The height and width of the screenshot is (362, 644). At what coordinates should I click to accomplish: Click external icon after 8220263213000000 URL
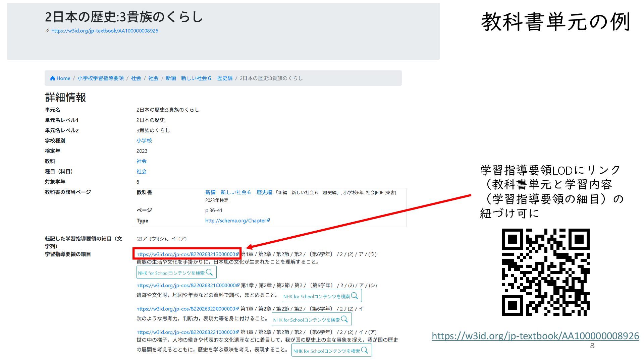pyautogui.click(x=237, y=254)
